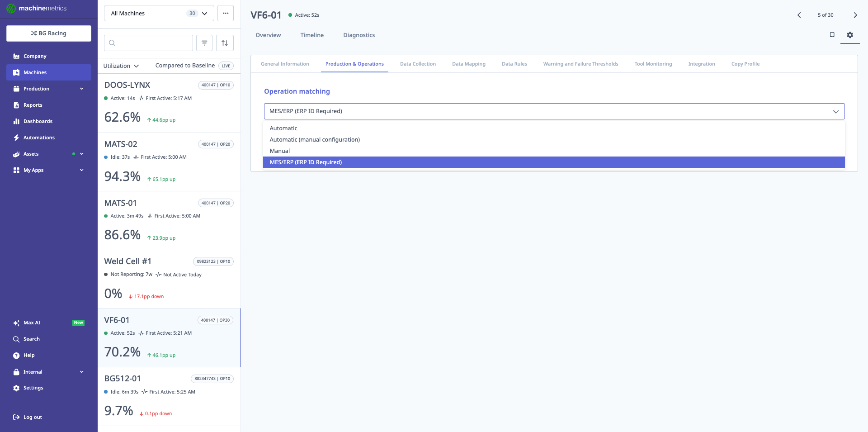Viewport: 868px width, 432px height.
Task: Open machine settings gear icon
Action: 849,35
